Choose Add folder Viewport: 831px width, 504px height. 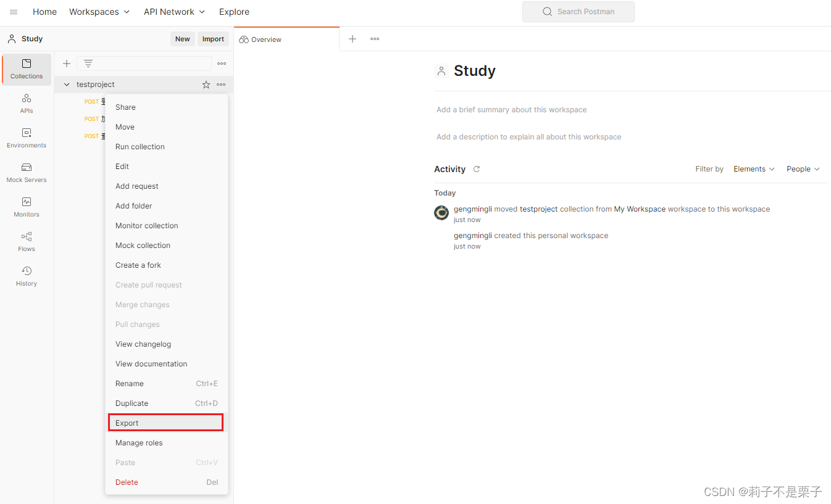[167, 206]
